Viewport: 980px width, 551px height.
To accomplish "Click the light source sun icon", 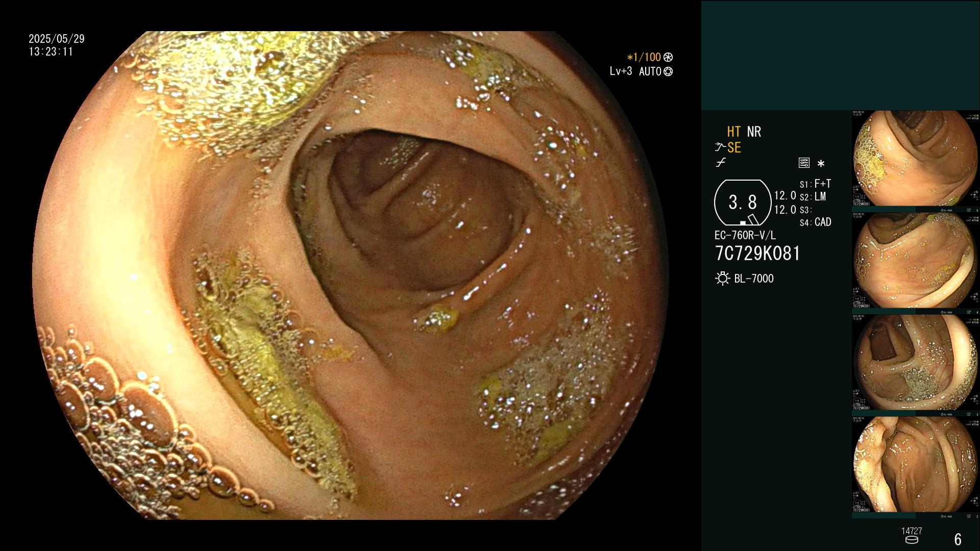I will click(x=723, y=279).
